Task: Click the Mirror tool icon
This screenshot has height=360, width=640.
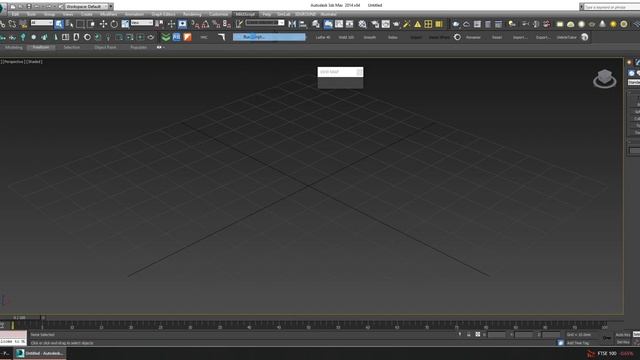Action: (292, 24)
